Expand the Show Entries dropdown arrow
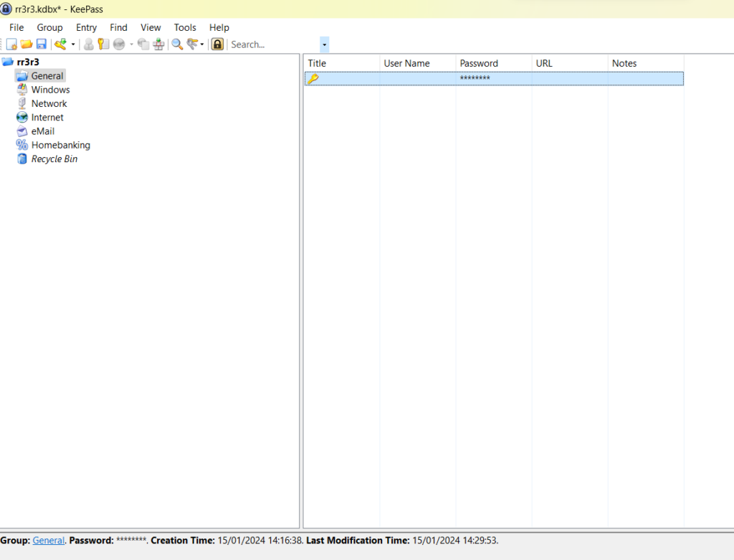The width and height of the screenshot is (734, 560). [202, 44]
